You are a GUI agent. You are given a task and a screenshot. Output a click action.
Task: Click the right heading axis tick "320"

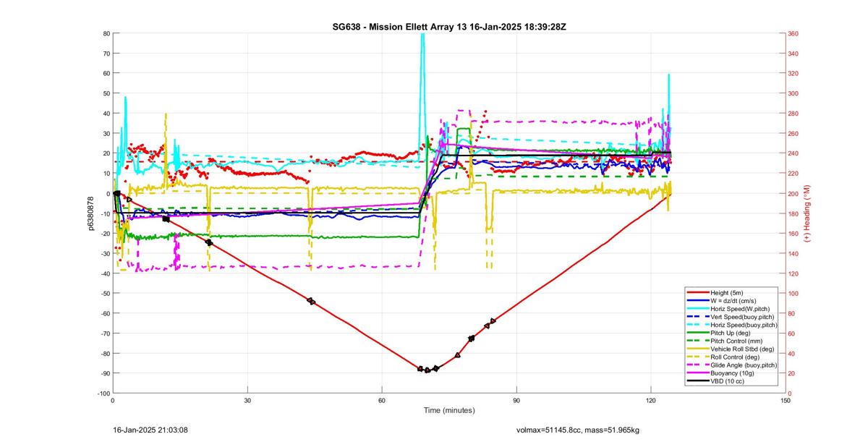[793, 74]
